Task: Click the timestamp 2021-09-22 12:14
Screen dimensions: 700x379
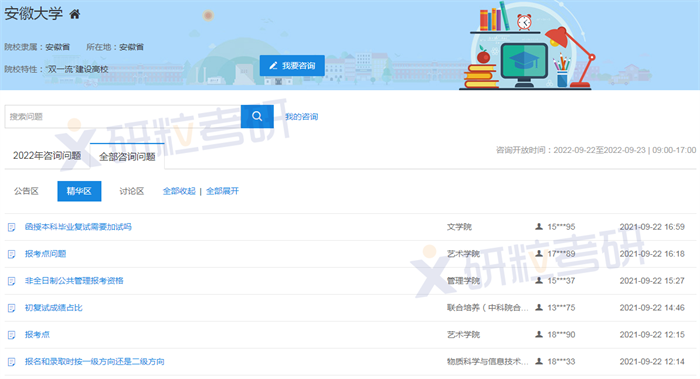Action: [652, 361]
